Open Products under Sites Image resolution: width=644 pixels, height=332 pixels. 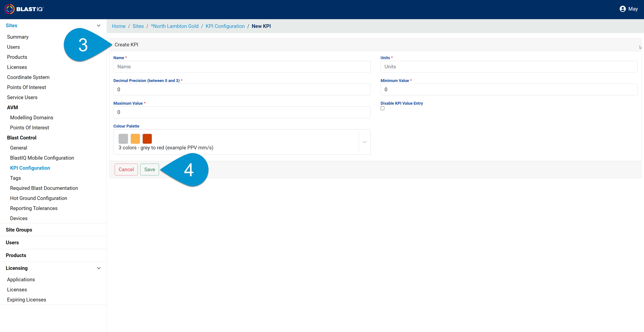[17, 57]
